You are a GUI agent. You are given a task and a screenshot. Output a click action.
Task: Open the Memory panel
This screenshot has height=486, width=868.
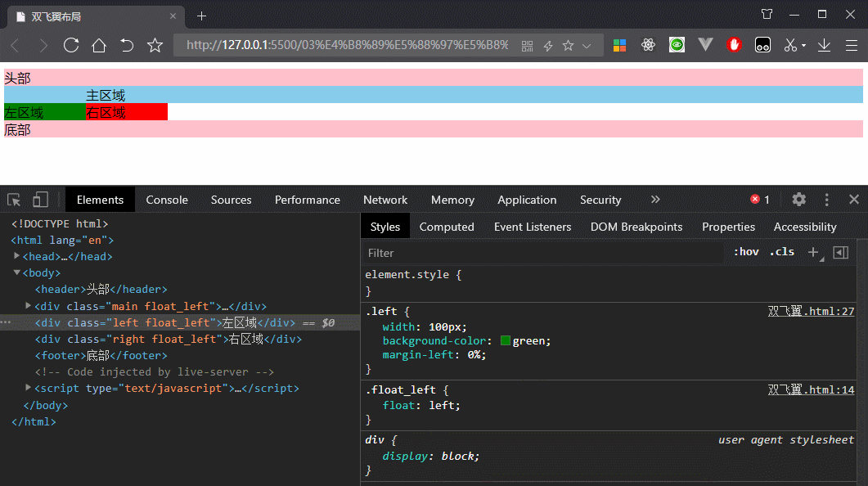click(452, 200)
